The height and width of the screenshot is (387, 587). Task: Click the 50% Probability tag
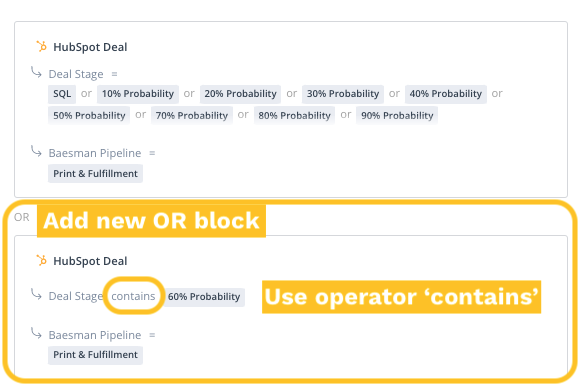click(89, 115)
